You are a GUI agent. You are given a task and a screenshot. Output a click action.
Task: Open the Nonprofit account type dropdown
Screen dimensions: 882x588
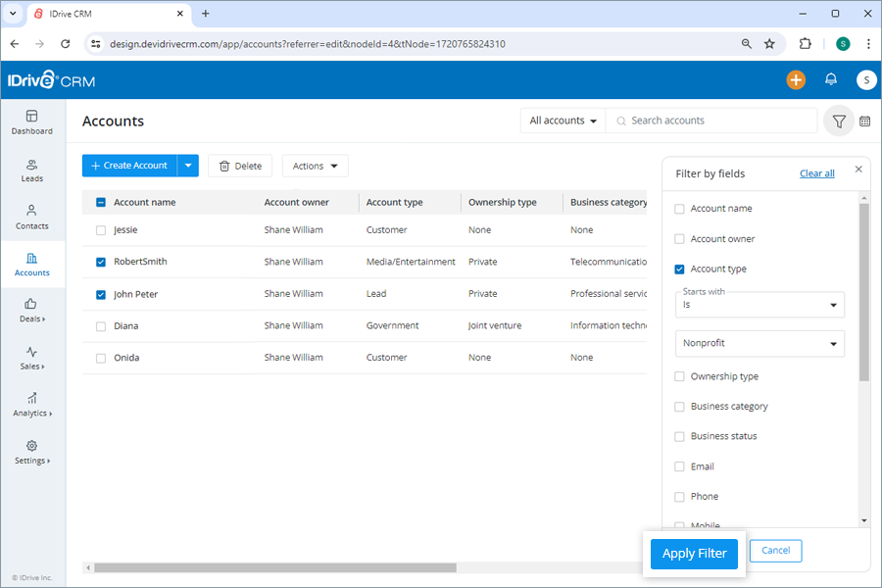tap(759, 343)
